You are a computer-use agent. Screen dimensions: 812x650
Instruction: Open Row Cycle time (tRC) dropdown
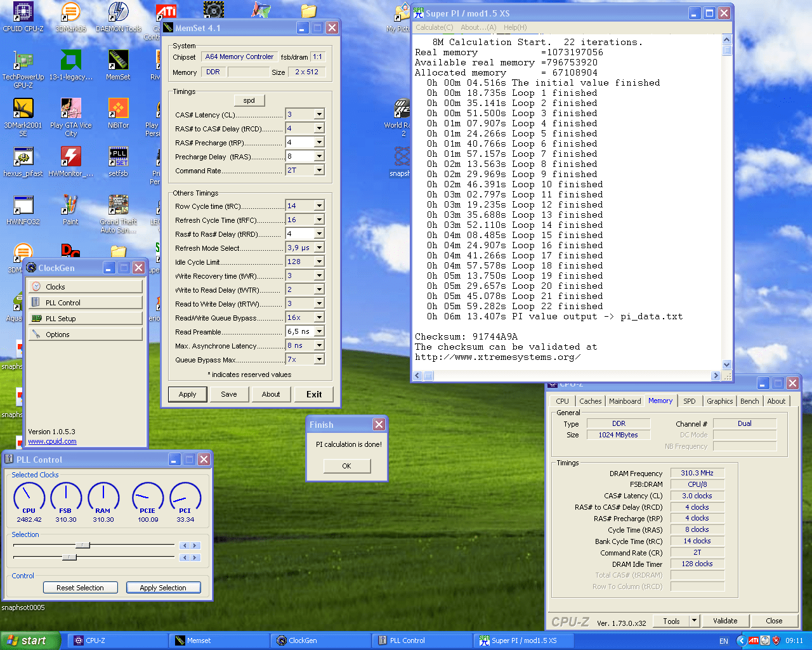click(319, 206)
